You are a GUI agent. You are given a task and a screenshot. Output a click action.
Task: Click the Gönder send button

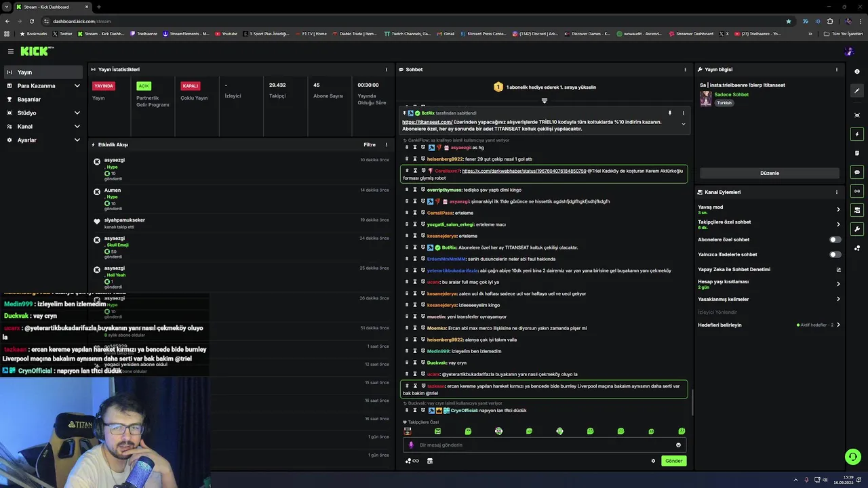pos(674,461)
